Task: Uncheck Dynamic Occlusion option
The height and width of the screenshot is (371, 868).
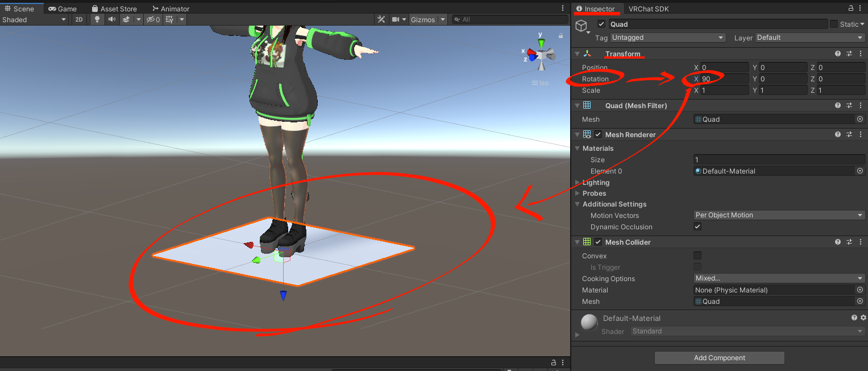Action: 697,226
